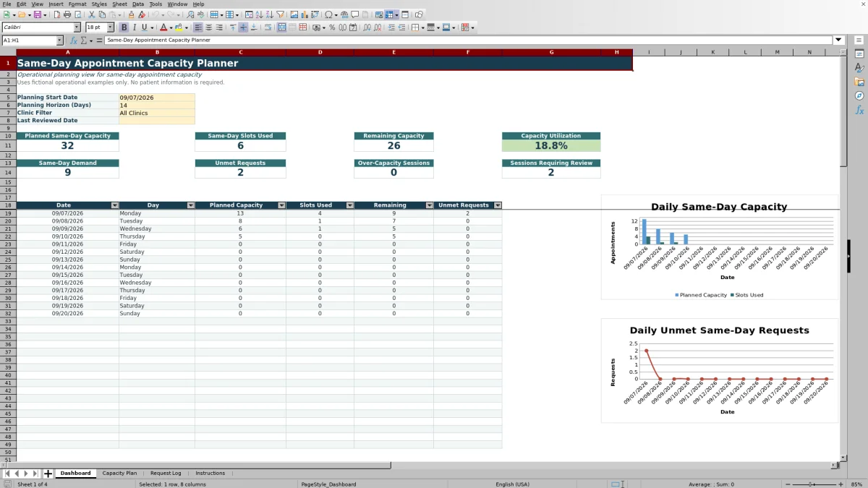This screenshot has height=488, width=868.
Task: Click the Undo arrow icon
Action: point(156,14)
